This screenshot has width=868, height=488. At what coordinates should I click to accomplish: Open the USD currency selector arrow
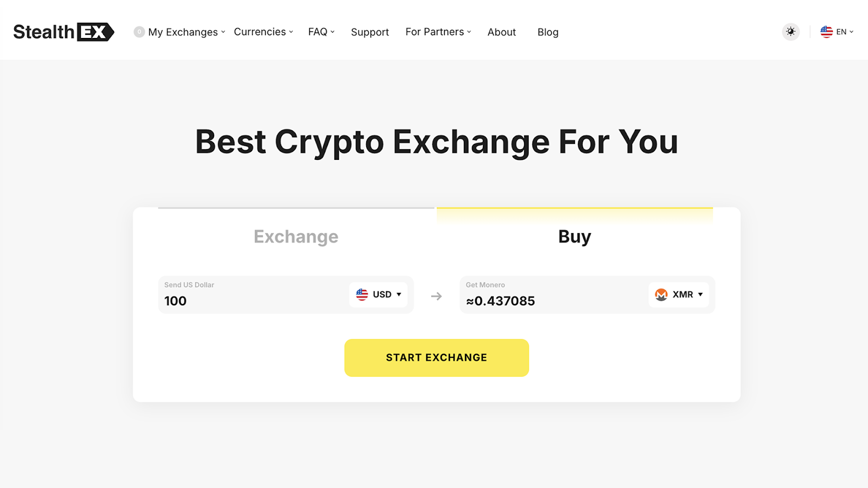[399, 294]
